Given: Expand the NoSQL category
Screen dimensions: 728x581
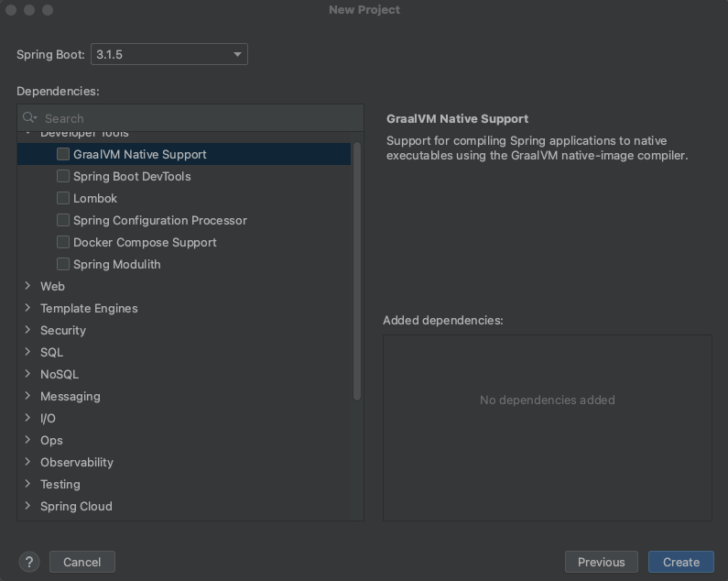Looking at the screenshot, I should coord(27,374).
